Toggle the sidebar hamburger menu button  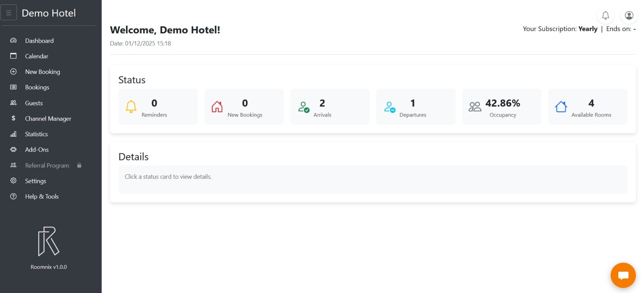coord(8,13)
